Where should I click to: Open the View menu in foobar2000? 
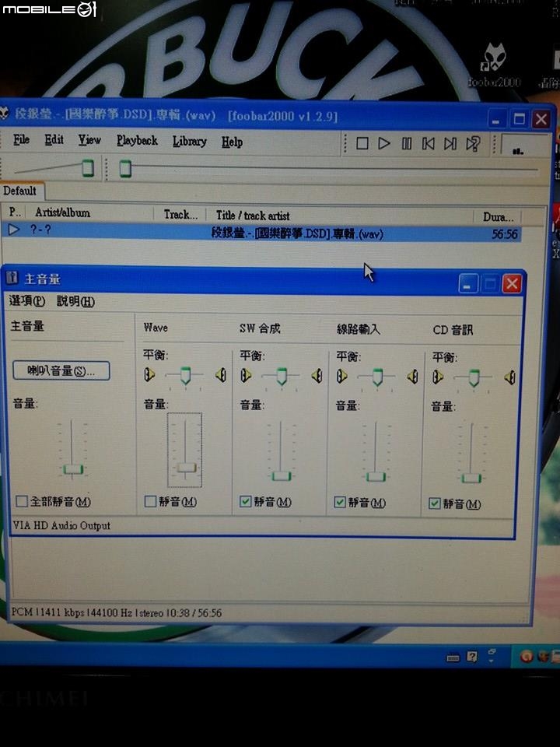(x=89, y=140)
